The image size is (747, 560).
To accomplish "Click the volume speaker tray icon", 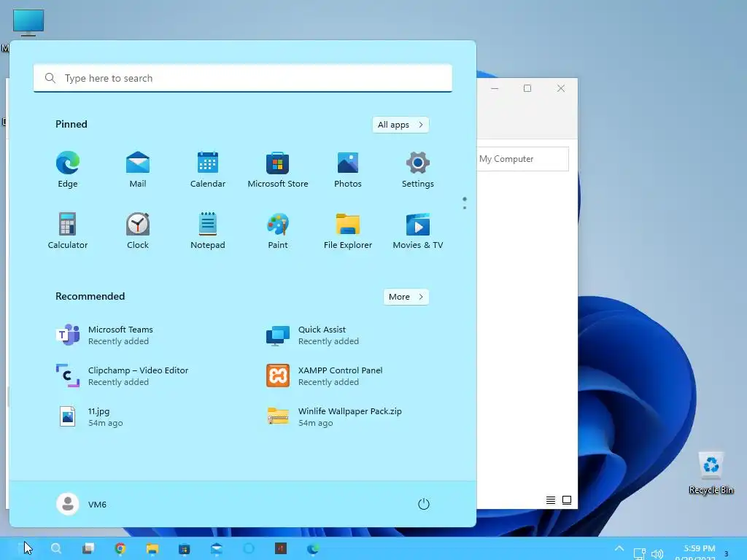I will coord(657,554).
